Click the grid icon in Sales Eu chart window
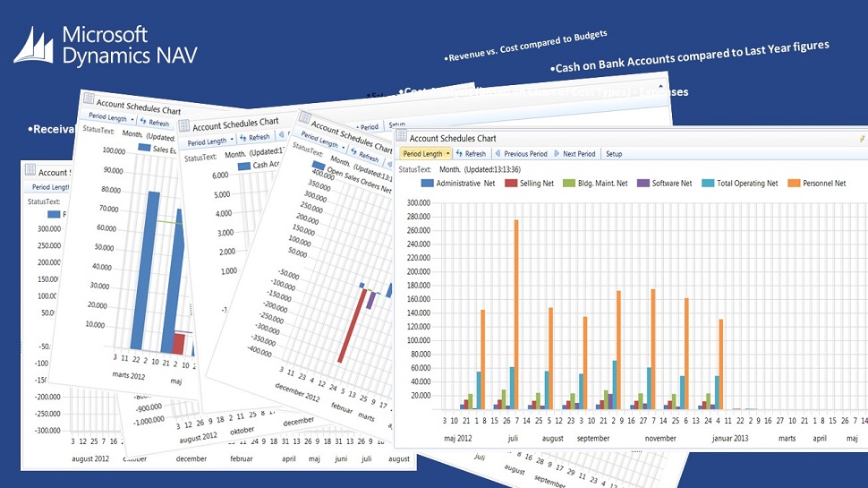Viewport: 868px width, 488px height. coord(89,98)
